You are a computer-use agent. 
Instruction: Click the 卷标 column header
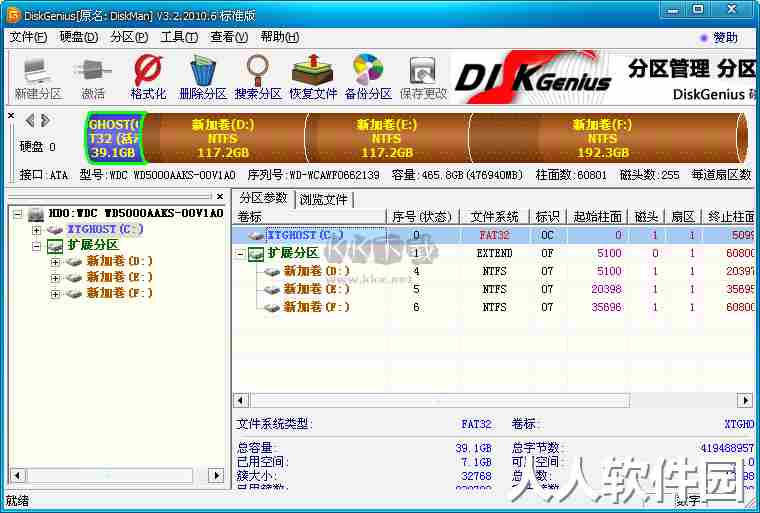click(x=310, y=217)
